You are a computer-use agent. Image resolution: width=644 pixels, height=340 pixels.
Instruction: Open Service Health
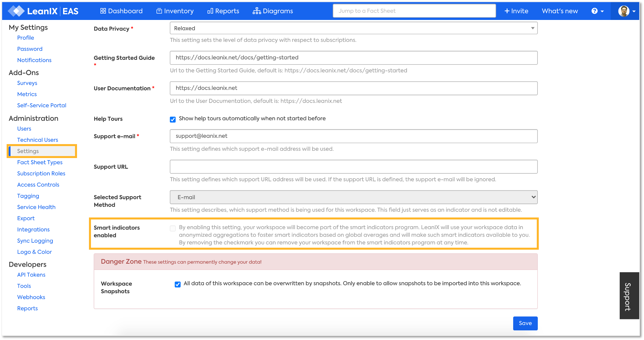pyautogui.click(x=36, y=207)
